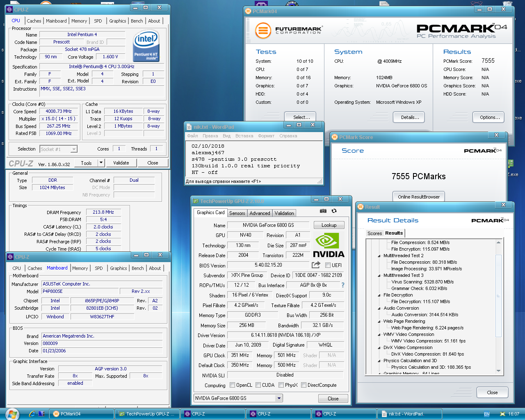Screen dimensions: 525x420
Task: Click the Advanced tab in GPU-Z
Action: [x=260, y=213]
